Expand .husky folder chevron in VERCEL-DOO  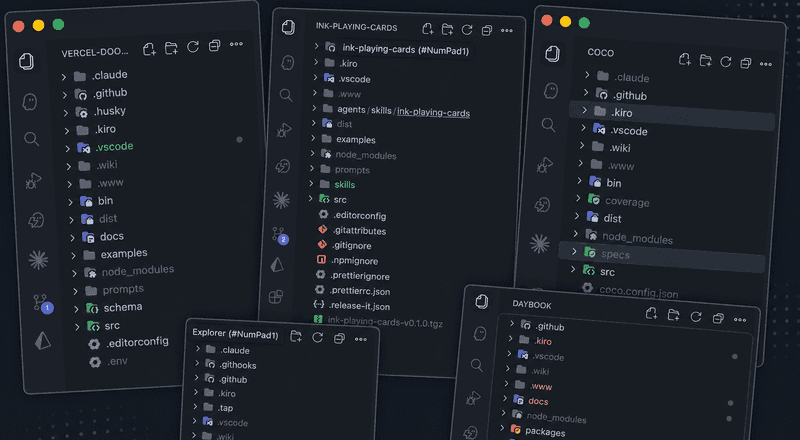tap(65, 113)
